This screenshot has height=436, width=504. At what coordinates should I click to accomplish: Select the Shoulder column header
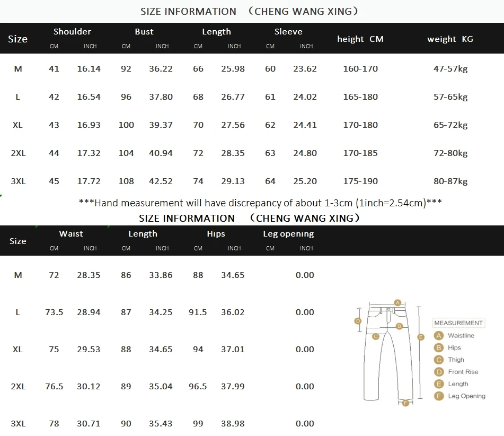coord(72,31)
